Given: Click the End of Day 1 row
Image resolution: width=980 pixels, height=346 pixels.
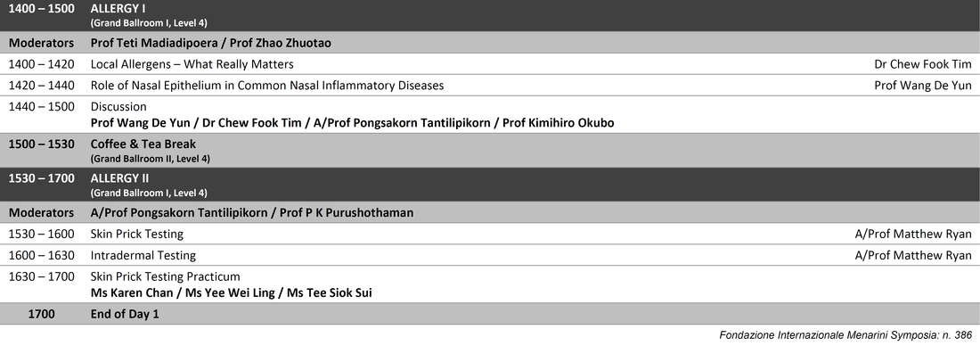Looking at the screenshot, I should [490, 314].
